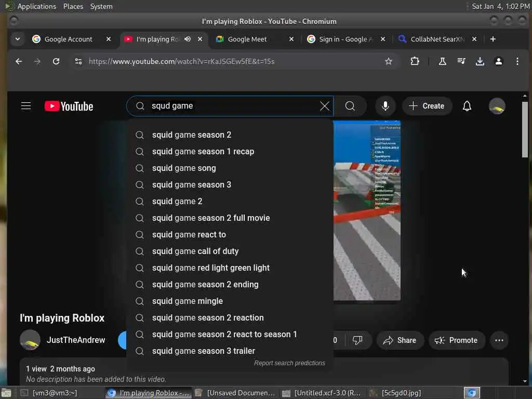Choose squid game red light green light

[x=230, y=268]
